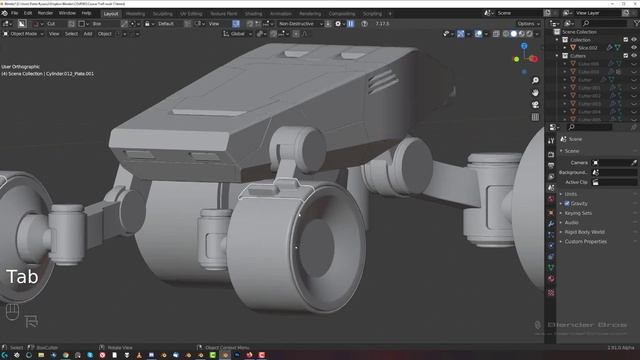
Task: Click the Zoom view icon
Action: tap(535, 80)
